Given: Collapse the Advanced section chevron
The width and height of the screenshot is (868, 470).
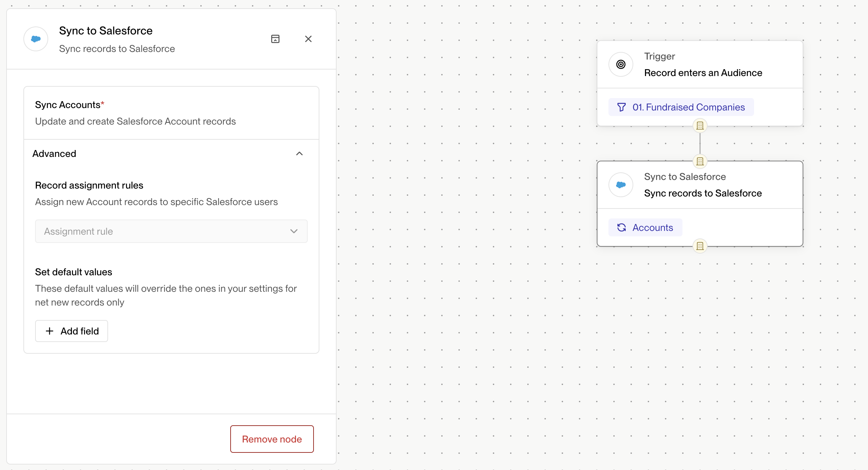Looking at the screenshot, I should click(x=299, y=153).
